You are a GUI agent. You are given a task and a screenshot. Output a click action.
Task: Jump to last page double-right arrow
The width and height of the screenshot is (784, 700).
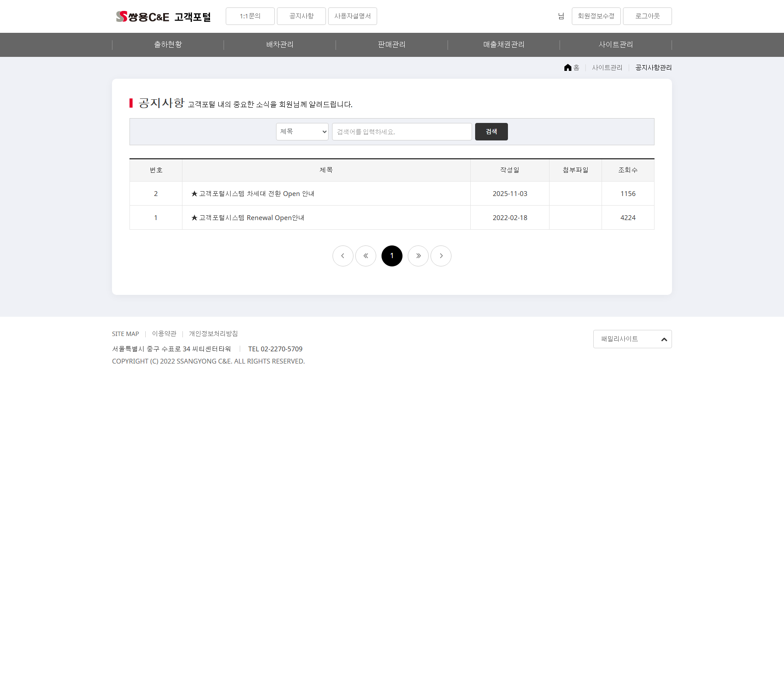tap(418, 256)
